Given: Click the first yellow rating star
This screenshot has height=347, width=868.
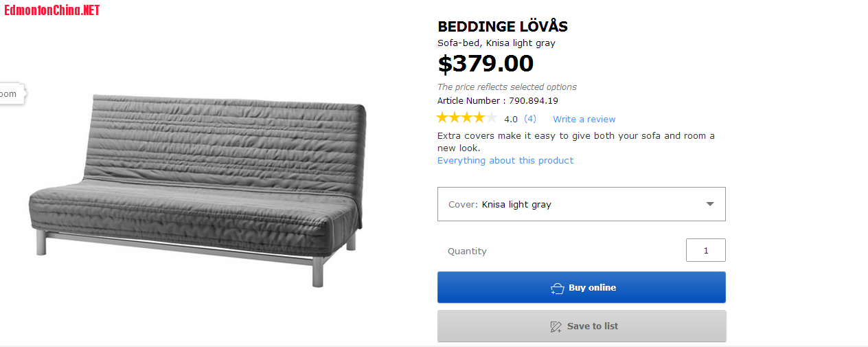Looking at the screenshot, I should tap(443, 118).
